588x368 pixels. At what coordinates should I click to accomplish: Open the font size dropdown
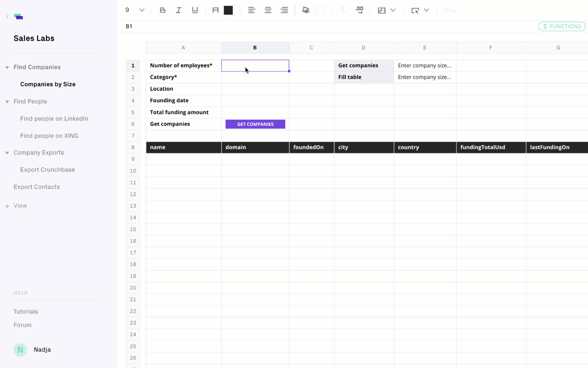pyautogui.click(x=142, y=10)
